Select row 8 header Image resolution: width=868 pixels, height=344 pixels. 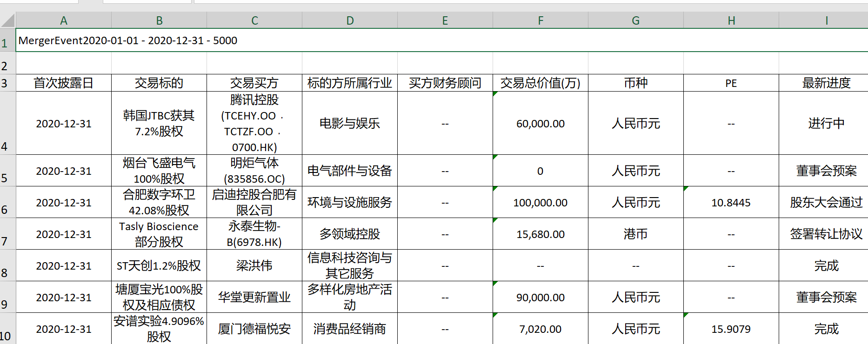pos(8,265)
